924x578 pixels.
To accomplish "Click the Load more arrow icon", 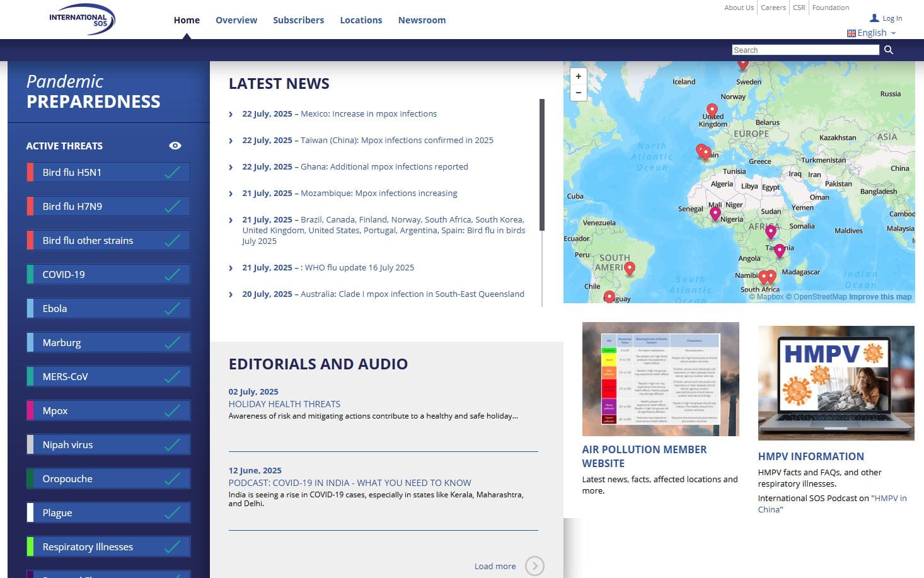I will [534, 566].
